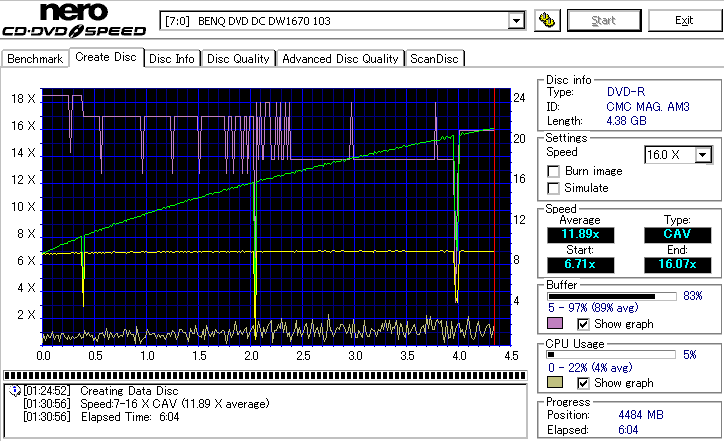Click the drive options icon next to Start

pos(547,20)
